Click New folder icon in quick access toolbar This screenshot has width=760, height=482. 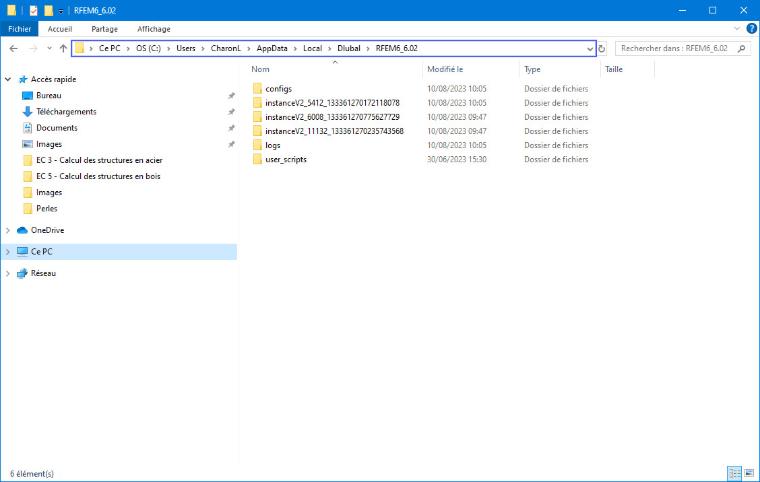pos(48,10)
